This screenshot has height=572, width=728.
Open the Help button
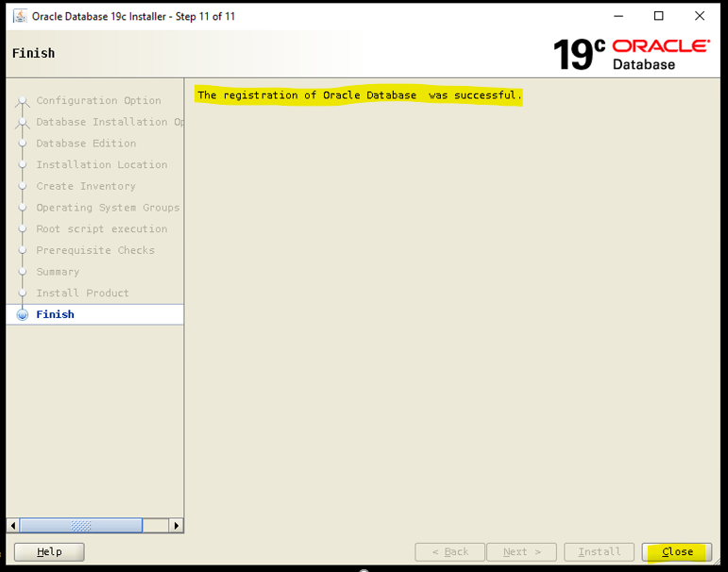click(49, 551)
